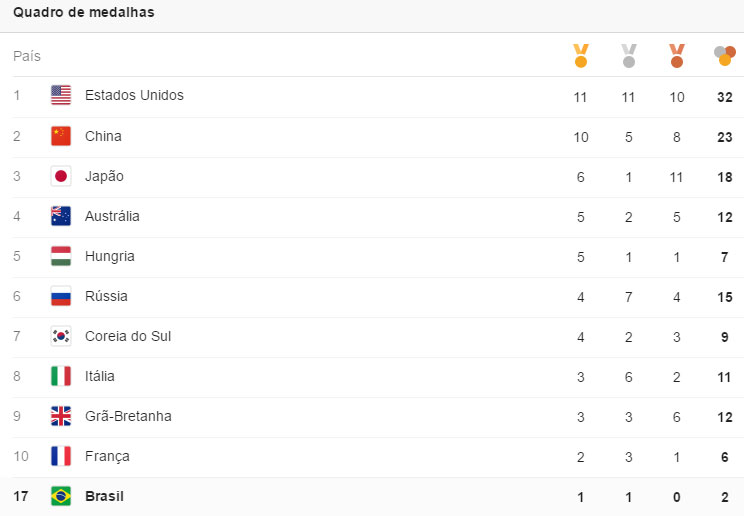Screen dimensions: 744x516
Task: Click the bronze medal column icon
Action: coord(677,55)
